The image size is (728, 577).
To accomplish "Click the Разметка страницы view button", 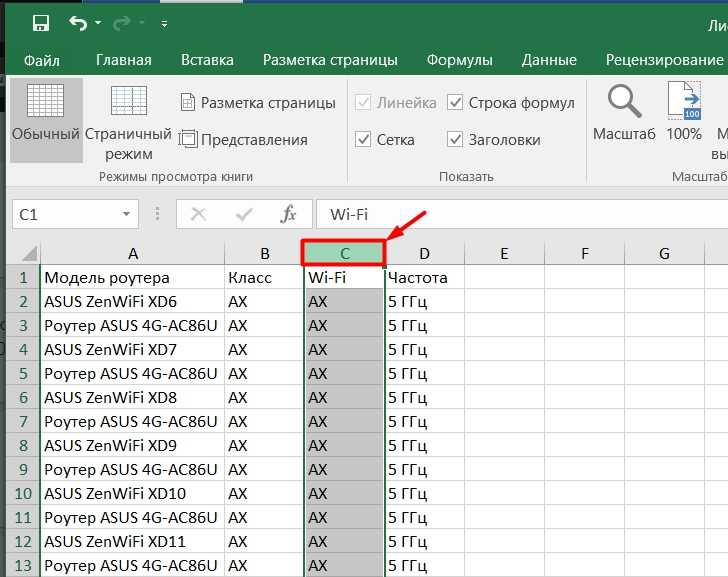I will tap(258, 103).
